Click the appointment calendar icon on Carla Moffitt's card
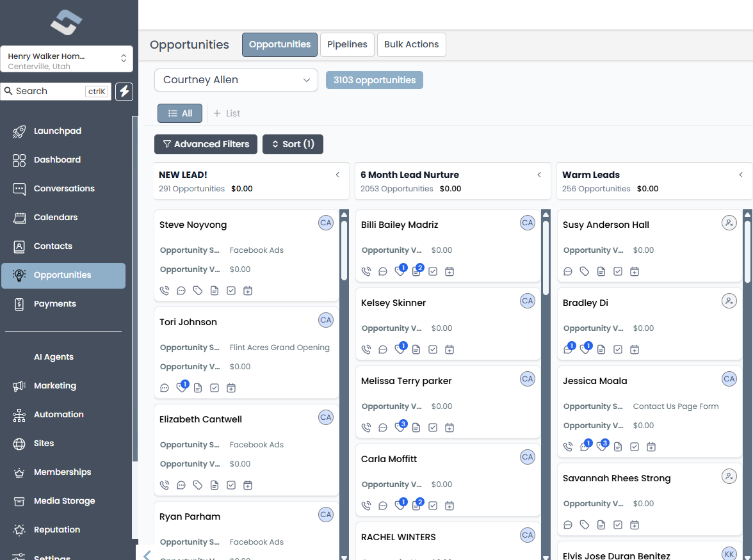This screenshot has width=753, height=560. pyautogui.click(x=449, y=505)
